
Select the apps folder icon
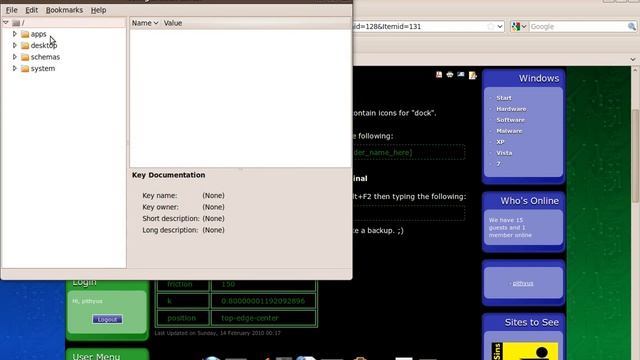click(25, 34)
